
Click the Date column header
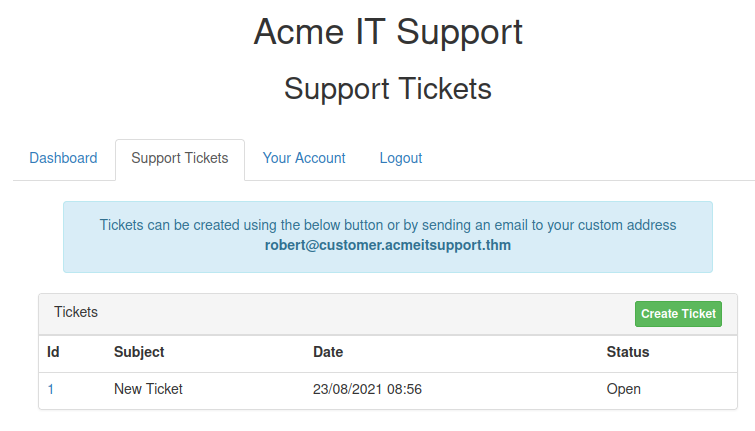click(x=329, y=352)
